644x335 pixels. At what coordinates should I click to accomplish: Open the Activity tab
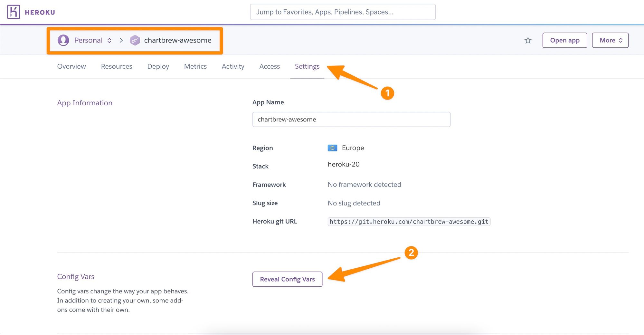point(233,66)
